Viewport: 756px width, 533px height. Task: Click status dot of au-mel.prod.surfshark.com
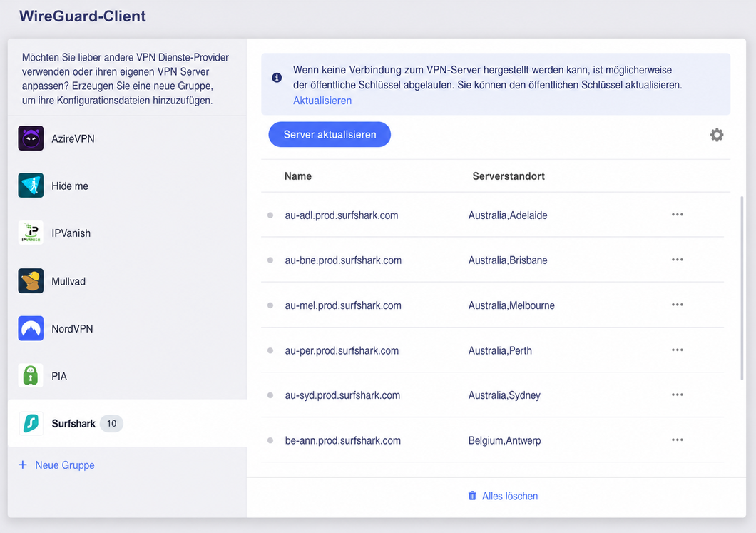[270, 305]
